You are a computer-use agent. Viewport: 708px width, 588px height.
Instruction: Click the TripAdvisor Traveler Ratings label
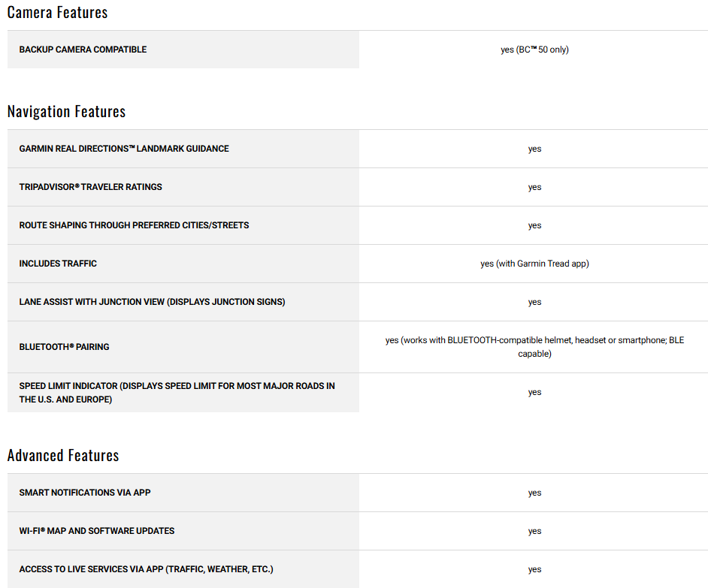(90, 187)
